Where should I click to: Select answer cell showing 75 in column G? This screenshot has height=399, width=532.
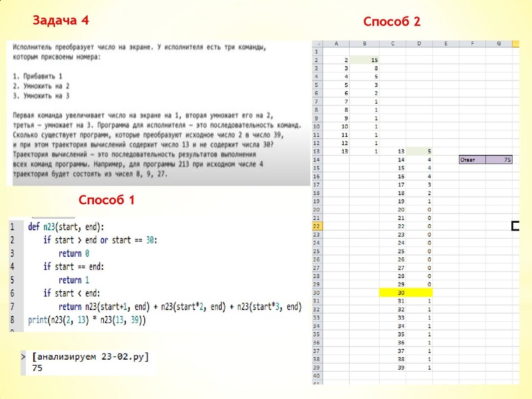click(x=499, y=160)
